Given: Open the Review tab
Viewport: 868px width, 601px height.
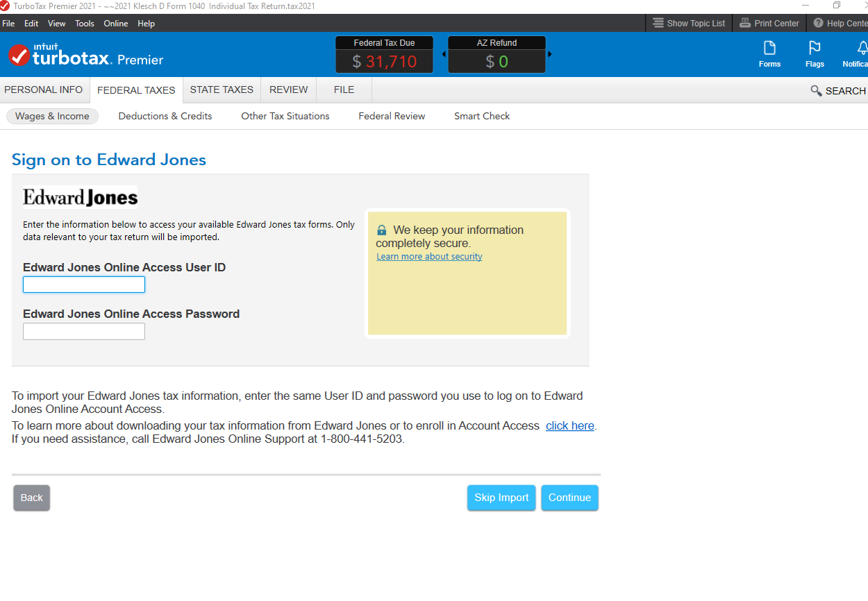Looking at the screenshot, I should pos(289,90).
